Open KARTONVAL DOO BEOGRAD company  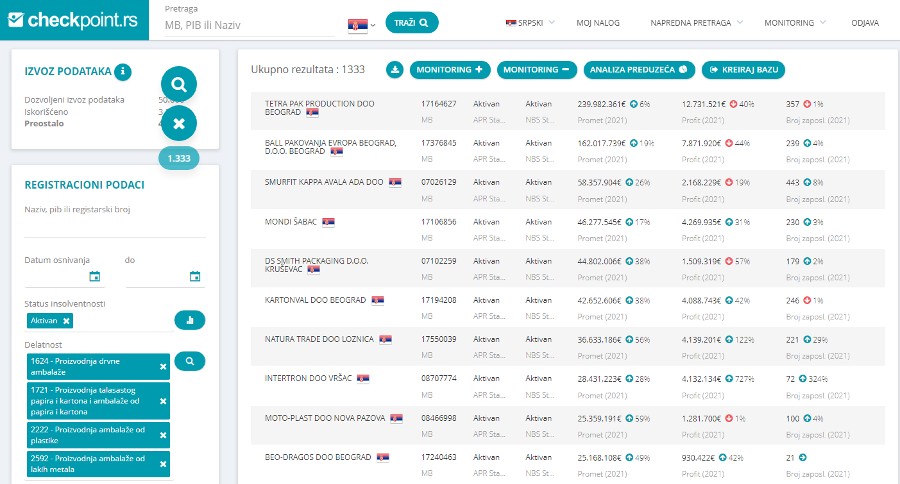point(315,300)
